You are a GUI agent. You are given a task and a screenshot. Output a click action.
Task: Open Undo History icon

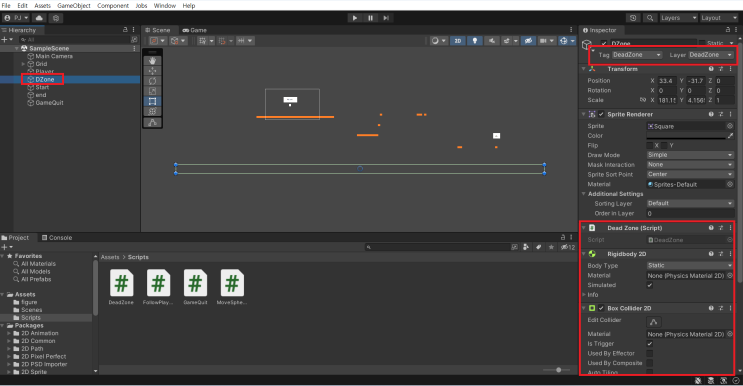[x=633, y=18]
